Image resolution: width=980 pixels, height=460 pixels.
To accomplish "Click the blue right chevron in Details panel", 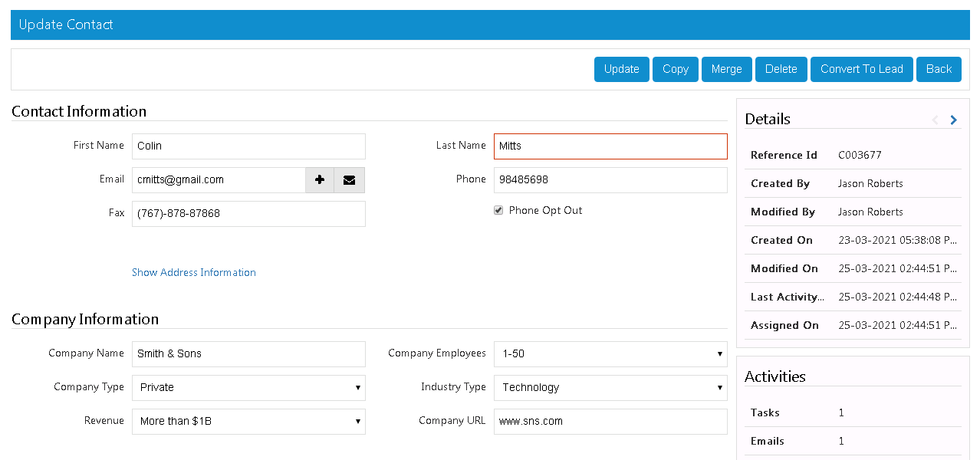I will click(953, 120).
